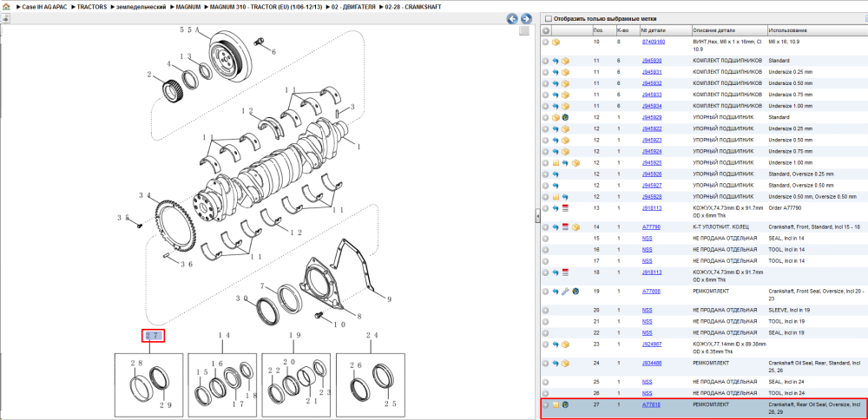The image size is (868, 420).
Task: Click the box icon for J924987
Action: pos(565,345)
